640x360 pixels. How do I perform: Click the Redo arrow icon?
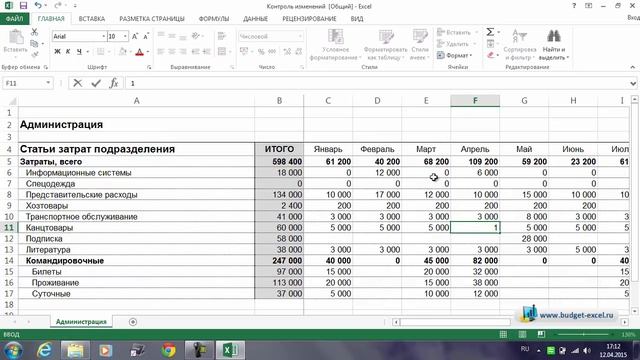pyautogui.click(x=58, y=6)
